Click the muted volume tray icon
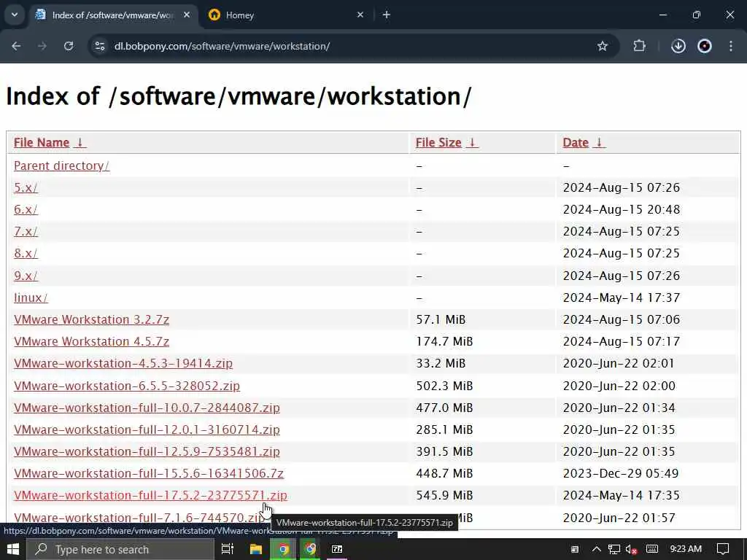 click(x=632, y=549)
